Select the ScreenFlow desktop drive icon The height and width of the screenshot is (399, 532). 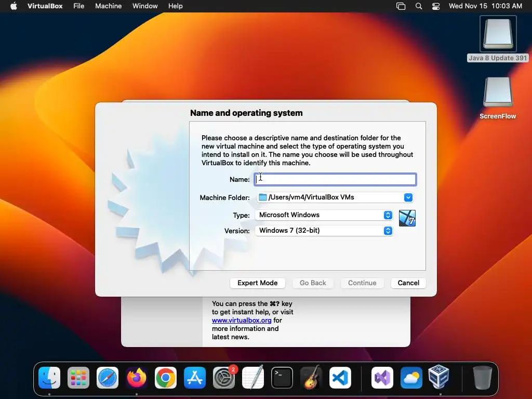(498, 92)
